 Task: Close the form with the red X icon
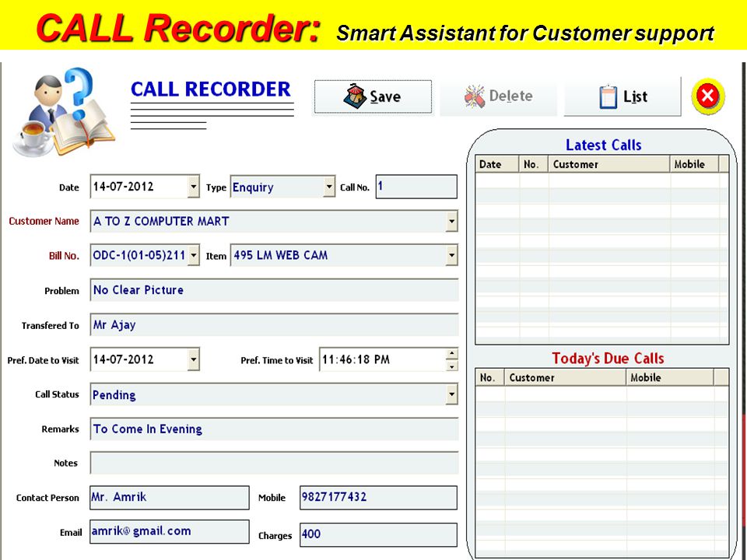click(708, 96)
